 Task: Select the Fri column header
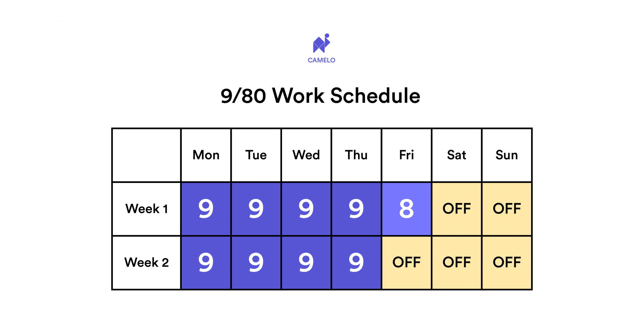[x=406, y=155]
